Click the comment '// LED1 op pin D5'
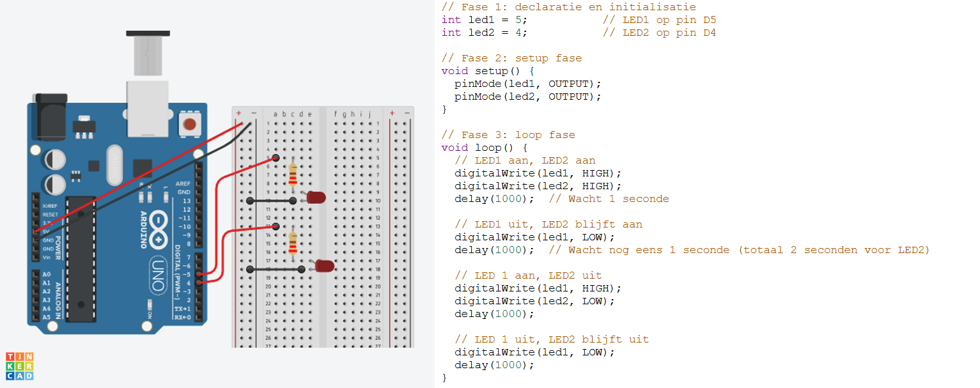 click(659, 20)
